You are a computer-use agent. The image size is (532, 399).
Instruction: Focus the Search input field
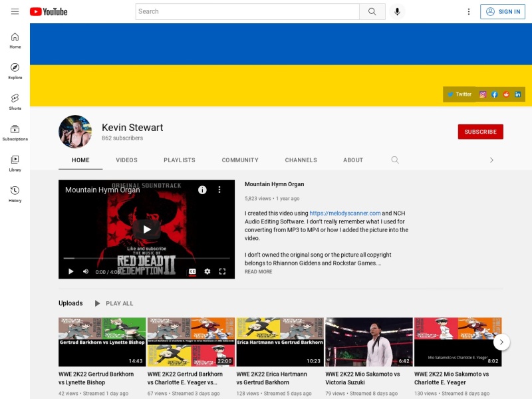pyautogui.click(x=247, y=11)
